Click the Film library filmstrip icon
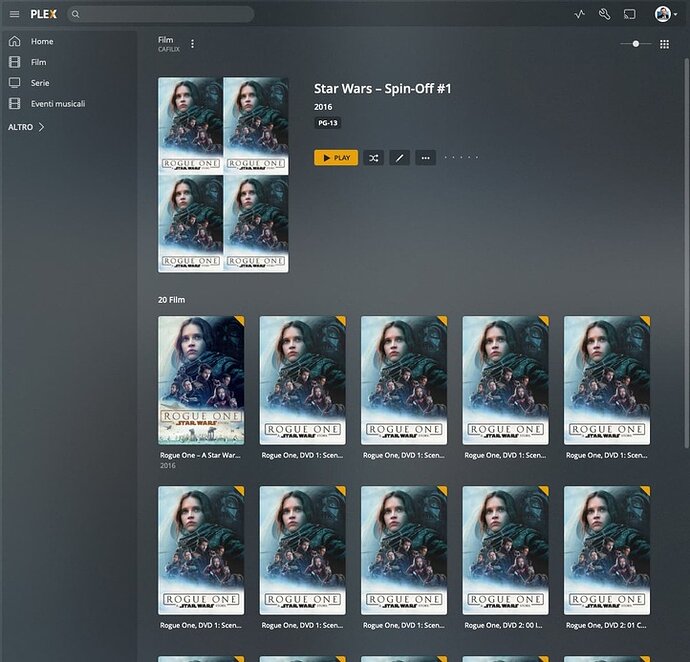 click(x=15, y=62)
